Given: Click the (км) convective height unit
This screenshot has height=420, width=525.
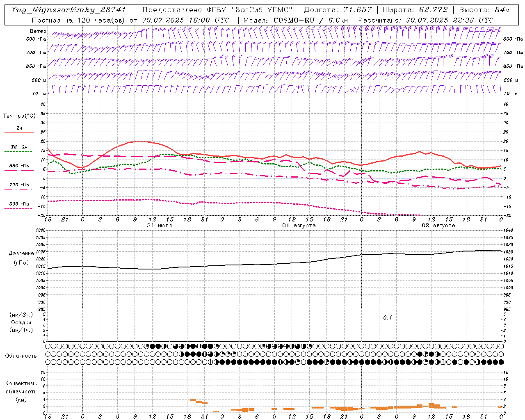Looking at the screenshot, I should pyautogui.click(x=21, y=399).
